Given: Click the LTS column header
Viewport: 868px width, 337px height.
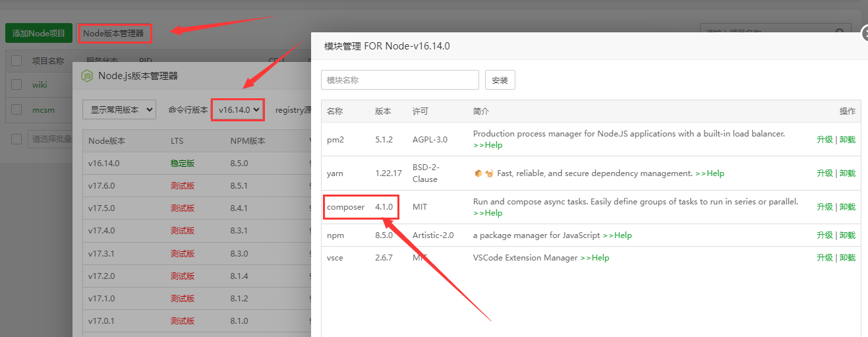Looking at the screenshot, I should click(x=177, y=141).
